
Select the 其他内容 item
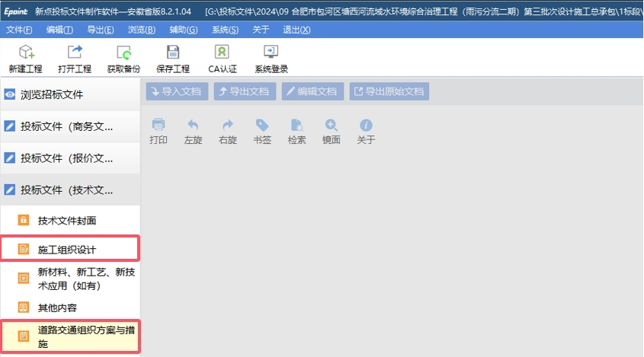[70, 308]
